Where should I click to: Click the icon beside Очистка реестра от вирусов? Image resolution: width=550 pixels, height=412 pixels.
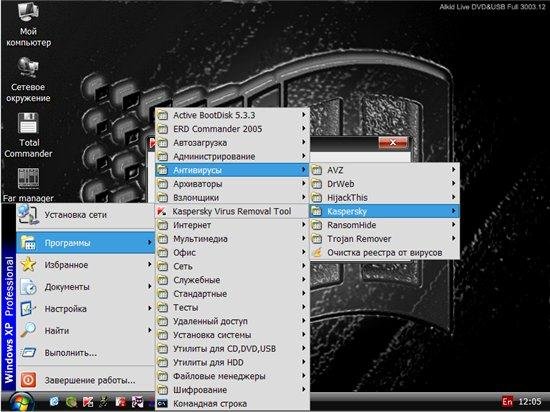(x=317, y=252)
